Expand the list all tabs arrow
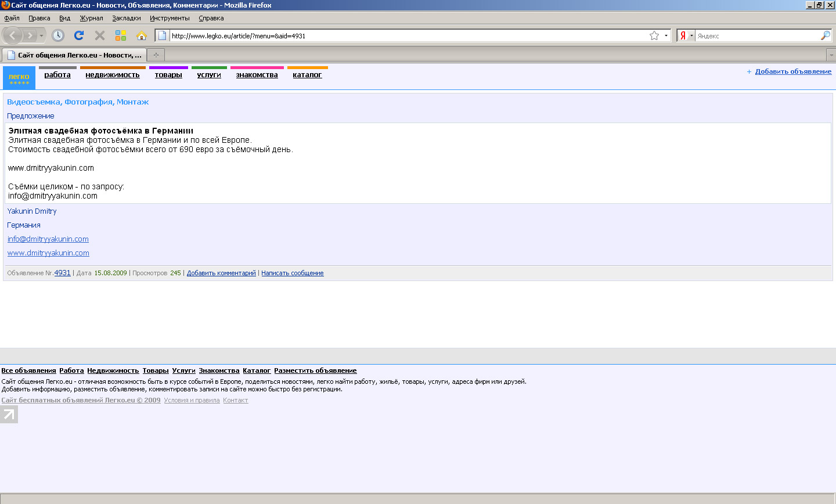The height and width of the screenshot is (504, 836). (x=831, y=55)
